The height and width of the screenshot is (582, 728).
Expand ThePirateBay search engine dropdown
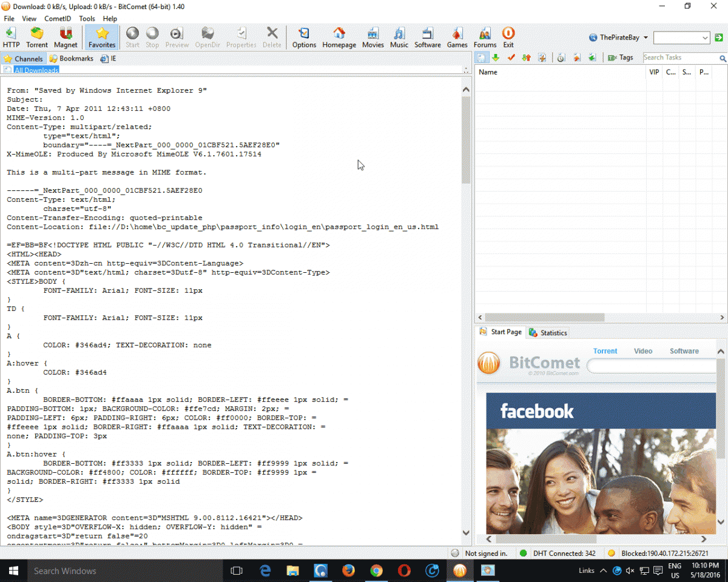coord(645,38)
